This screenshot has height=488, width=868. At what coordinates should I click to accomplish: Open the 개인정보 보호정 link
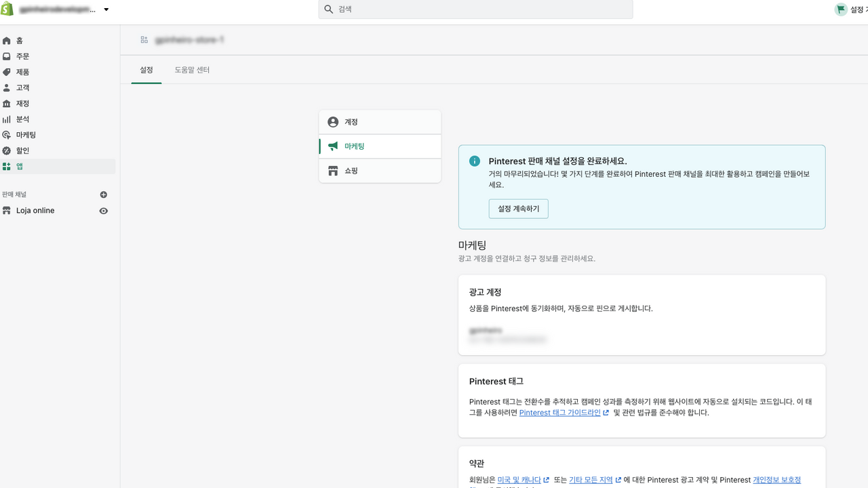777,480
